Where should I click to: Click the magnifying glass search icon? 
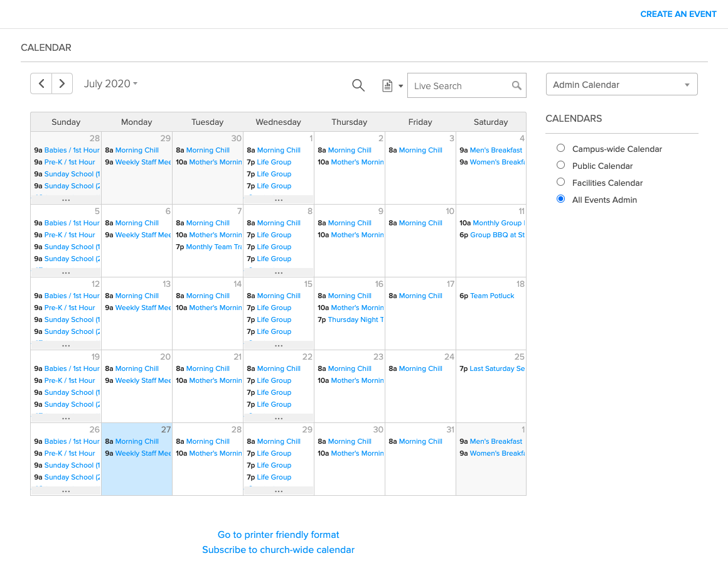(x=358, y=85)
